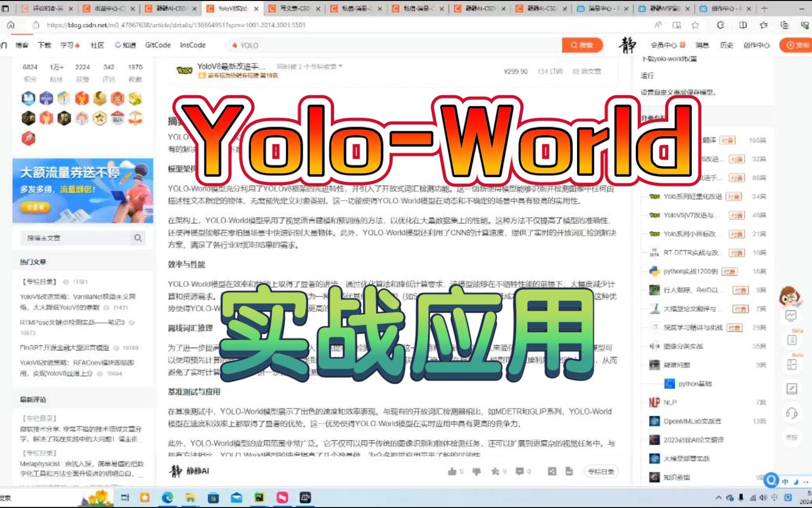
Task: Open the GitCode menu item
Action: [x=158, y=45]
